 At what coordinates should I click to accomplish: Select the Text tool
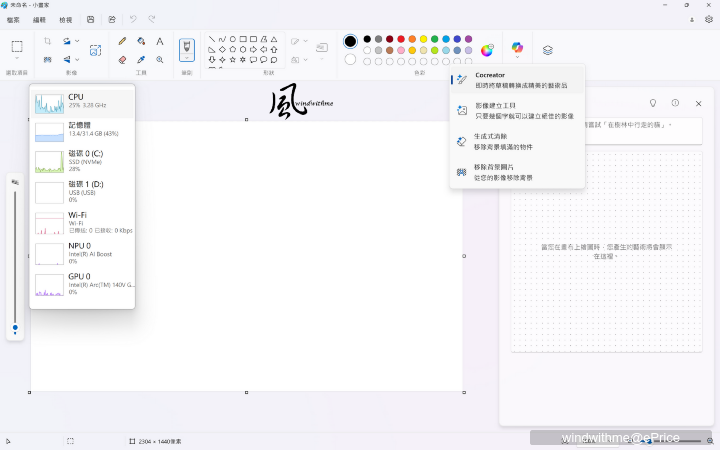[160, 42]
